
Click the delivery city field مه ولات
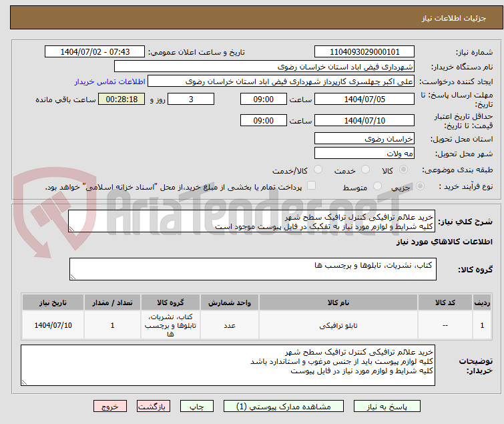pos(364,153)
